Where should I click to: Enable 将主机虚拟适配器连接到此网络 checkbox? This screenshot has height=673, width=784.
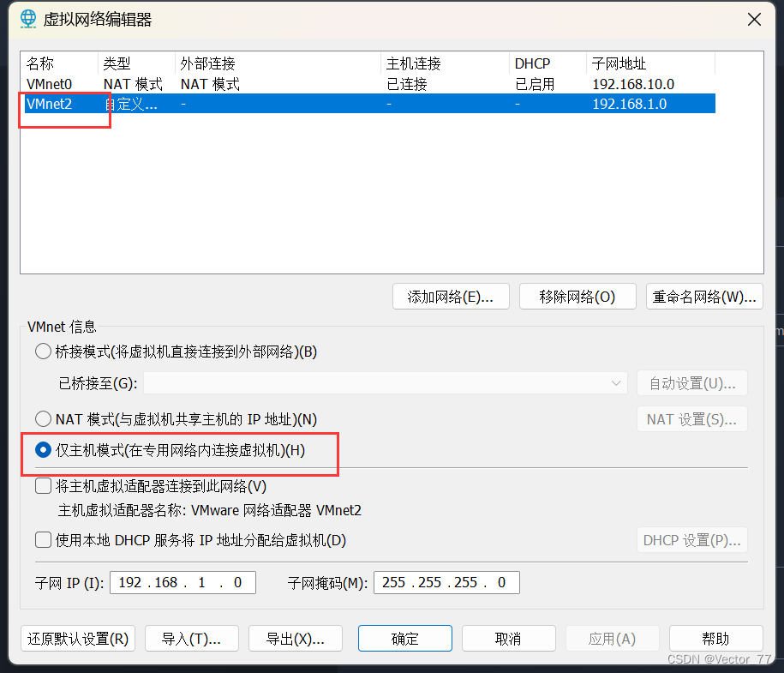pos(43,486)
